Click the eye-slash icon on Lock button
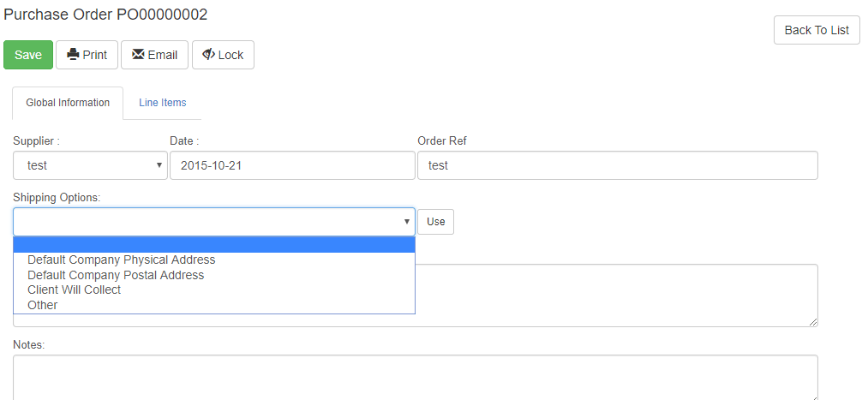868x400 pixels. 208,55
